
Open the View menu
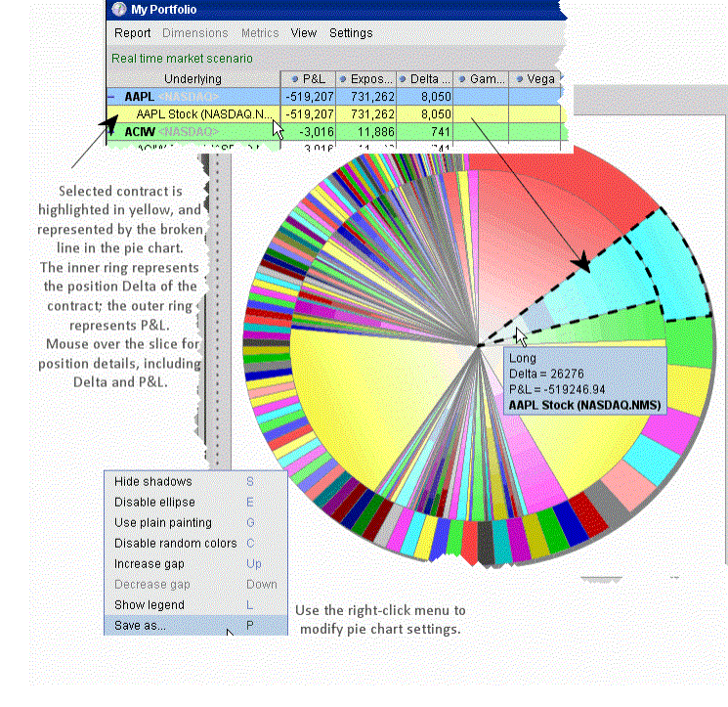pyautogui.click(x=304, y=33)
